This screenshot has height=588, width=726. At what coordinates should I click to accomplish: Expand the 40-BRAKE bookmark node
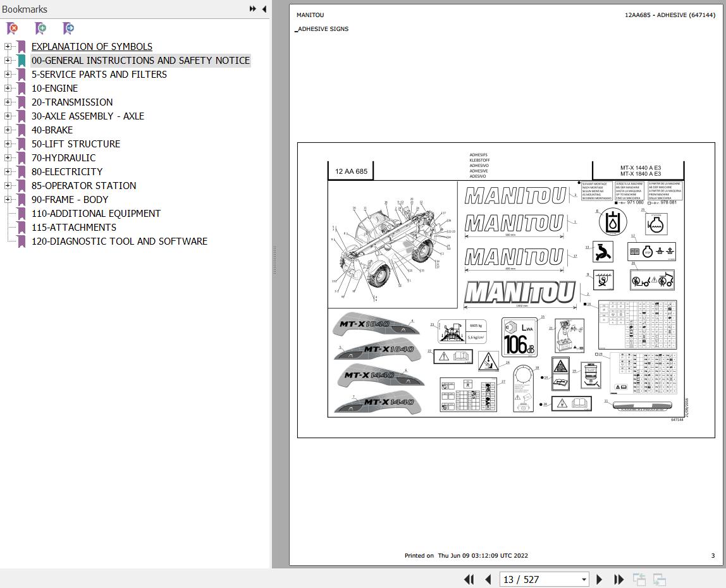click(8, 130)
